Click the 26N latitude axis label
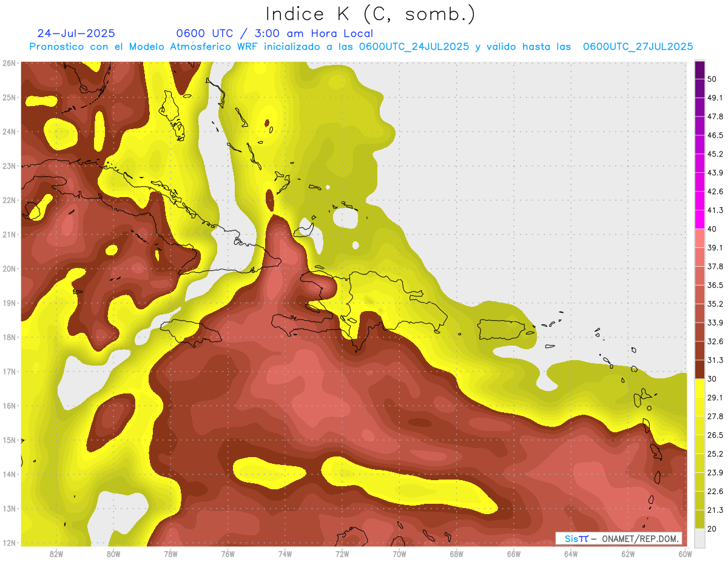 (9, 63)
